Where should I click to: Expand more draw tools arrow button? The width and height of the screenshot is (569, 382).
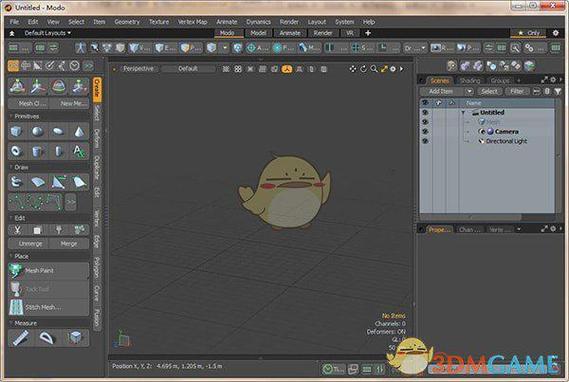[x=70, y=202]
